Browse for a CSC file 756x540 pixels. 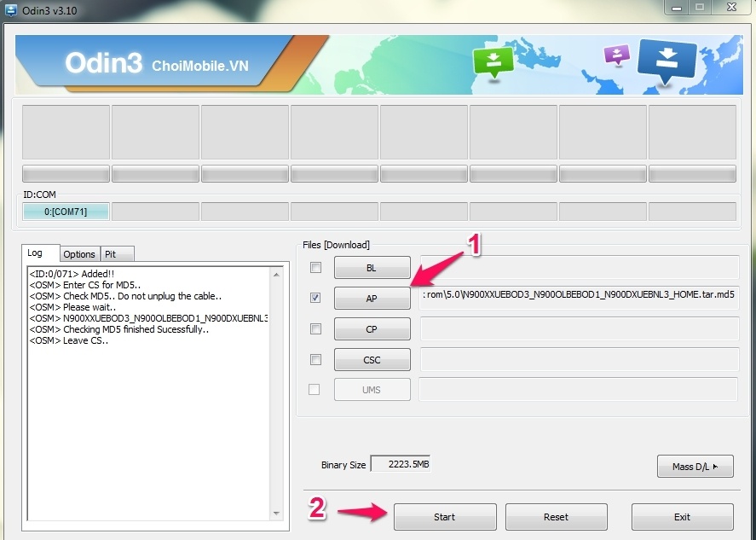tap(372, 360)
